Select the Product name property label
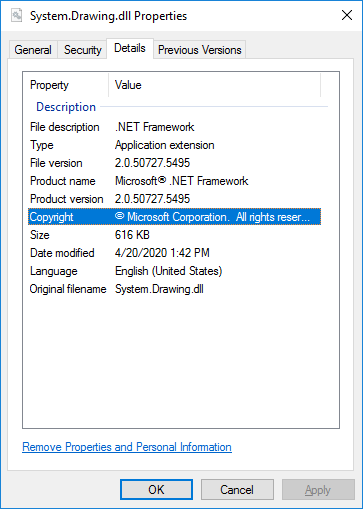 tap(63, 181)
